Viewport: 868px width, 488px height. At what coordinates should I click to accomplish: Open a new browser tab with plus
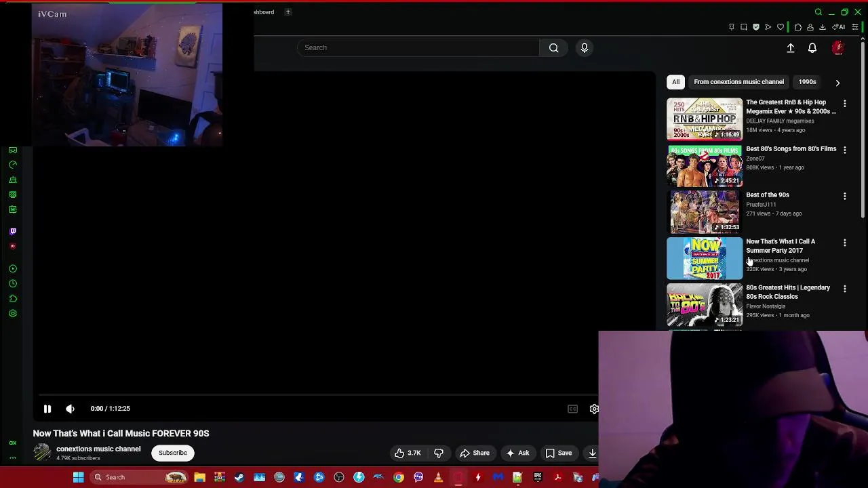[288, 12]
